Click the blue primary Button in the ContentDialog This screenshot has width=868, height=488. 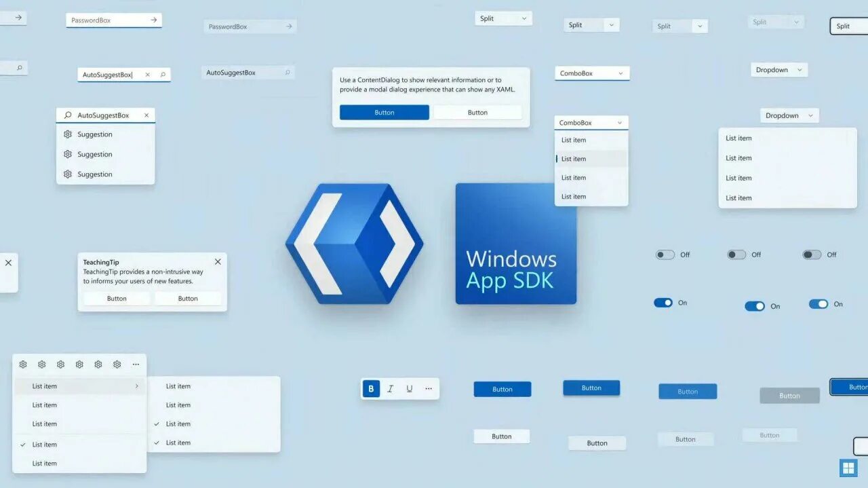pyautogui.click(x=384, y=112)
